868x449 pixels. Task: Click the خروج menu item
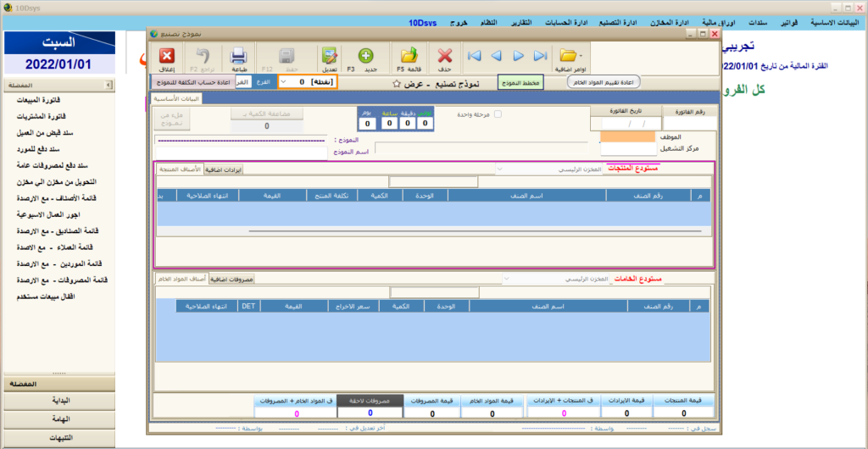point(459,23)
